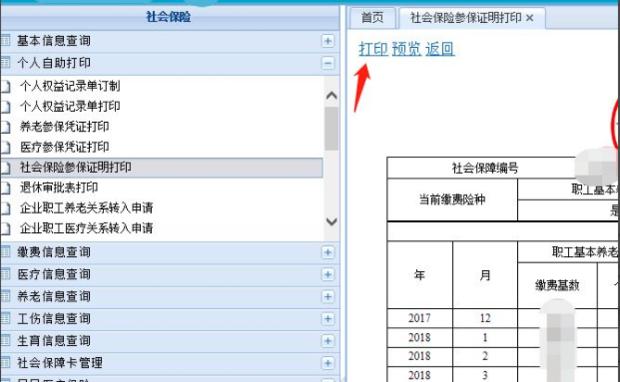Click the 缴费基数 column header

557,285
